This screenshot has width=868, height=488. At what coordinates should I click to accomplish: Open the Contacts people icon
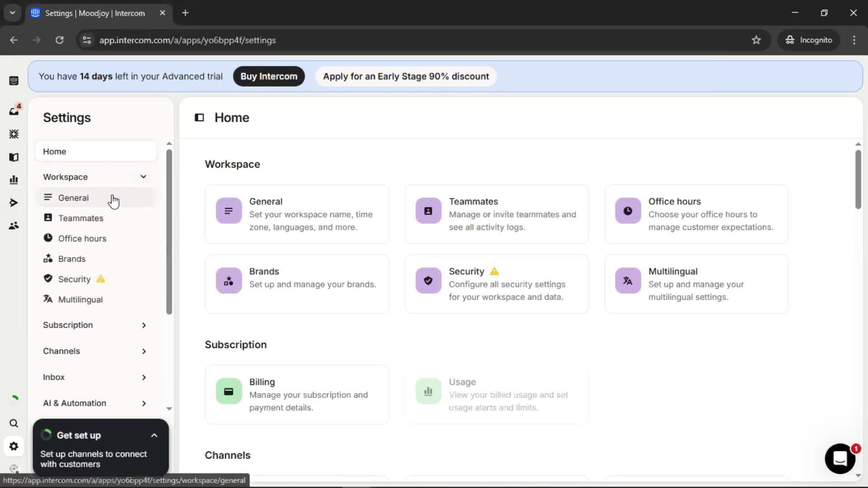click(14, 225)
